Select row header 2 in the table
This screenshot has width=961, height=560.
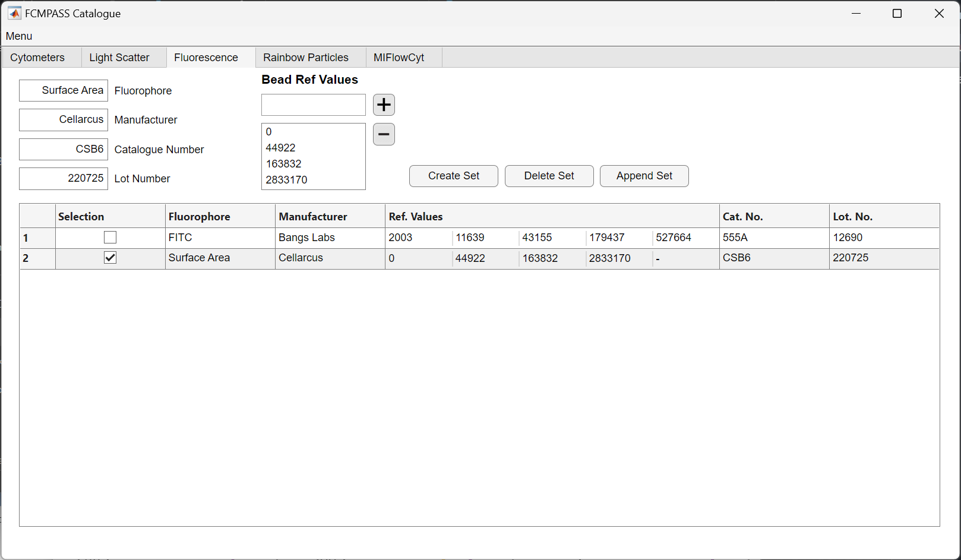point(37,258)
